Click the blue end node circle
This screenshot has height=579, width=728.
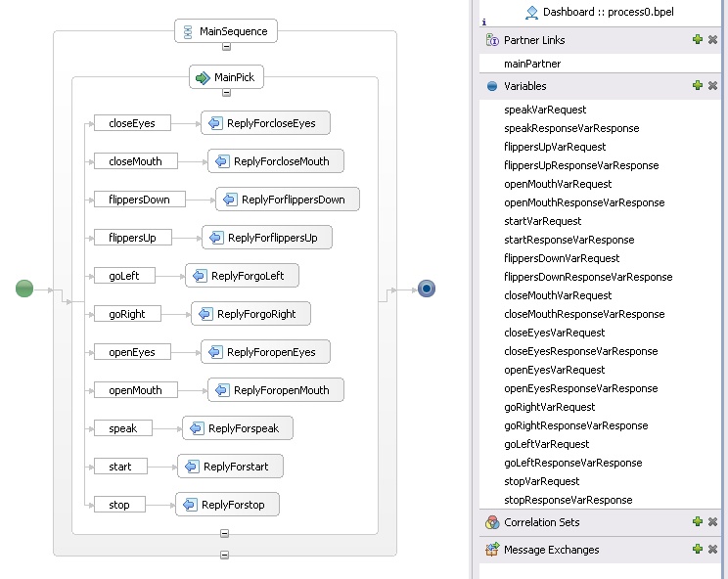click(426, 289)
